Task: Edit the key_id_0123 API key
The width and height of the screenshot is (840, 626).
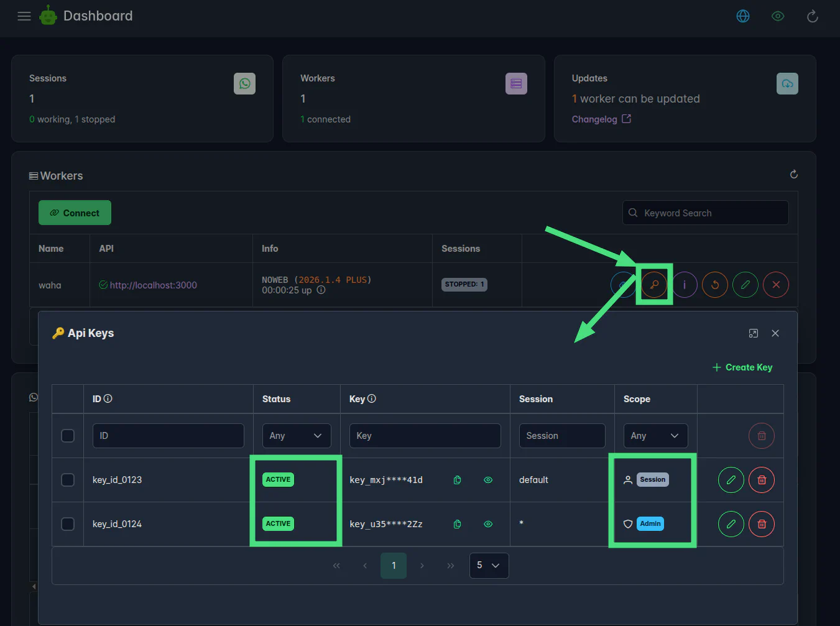Action: coord(731,480)
